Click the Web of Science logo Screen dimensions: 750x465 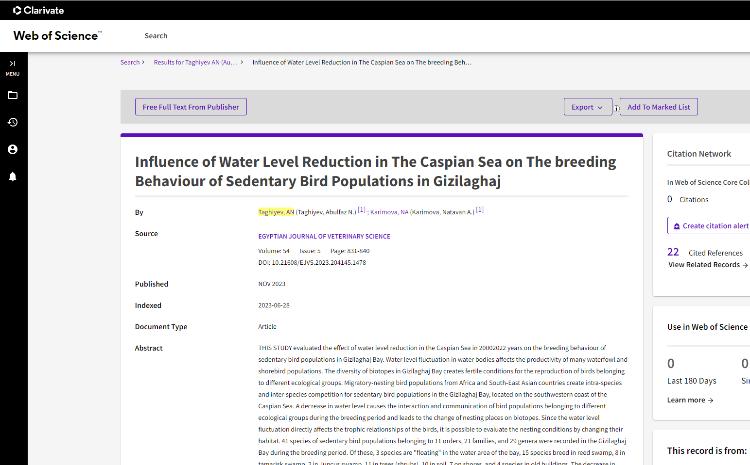(x=57, y=36)
